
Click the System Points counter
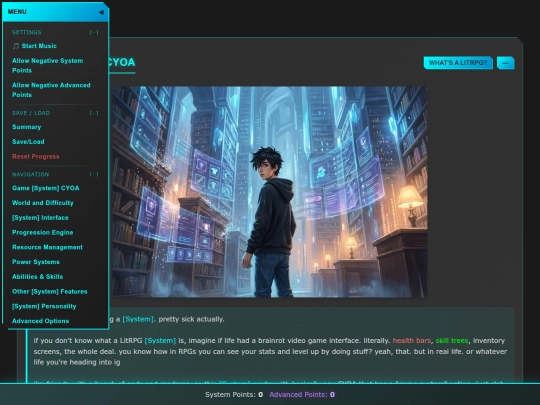[x=234, y=394]
